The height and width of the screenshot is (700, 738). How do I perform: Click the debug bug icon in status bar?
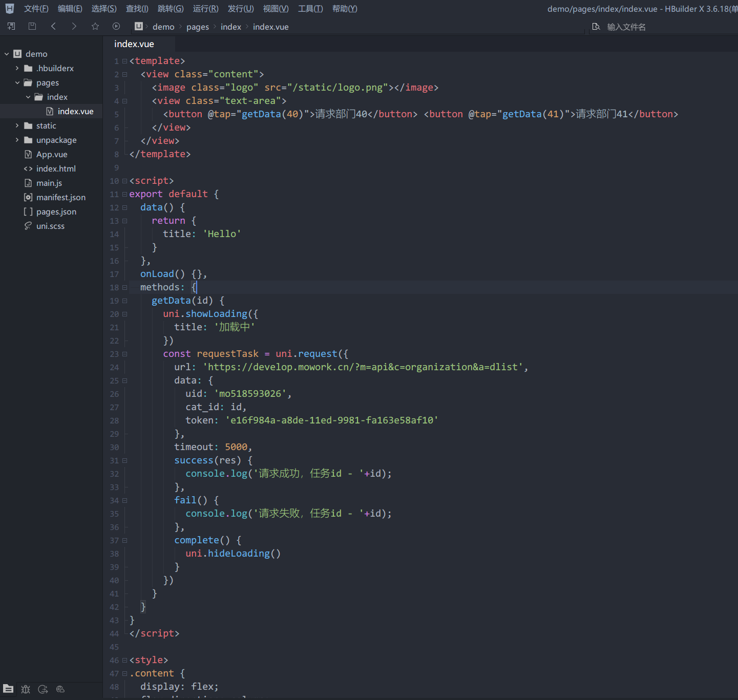[x=26, y=689]
